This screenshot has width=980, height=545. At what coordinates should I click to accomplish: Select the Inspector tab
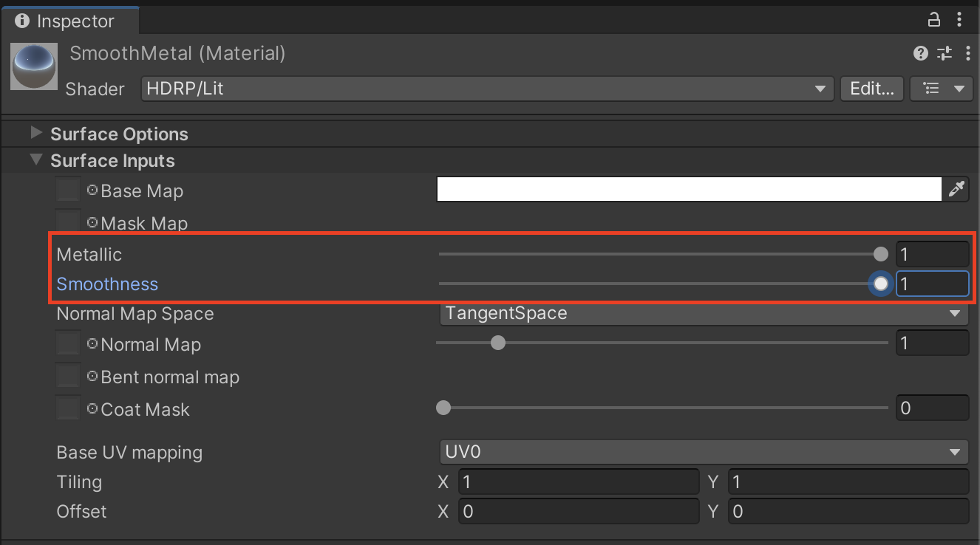click(x=65, y=21)
